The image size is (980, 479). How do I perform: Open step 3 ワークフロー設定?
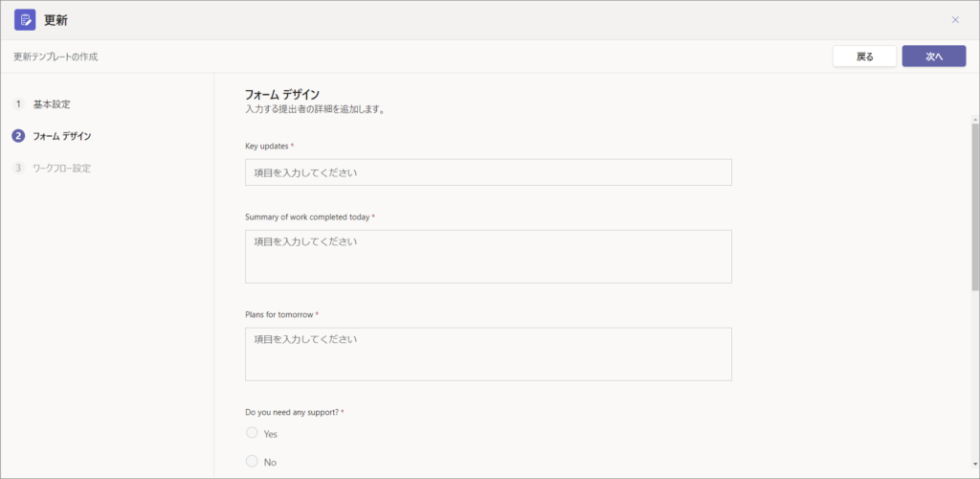[52, 169]
